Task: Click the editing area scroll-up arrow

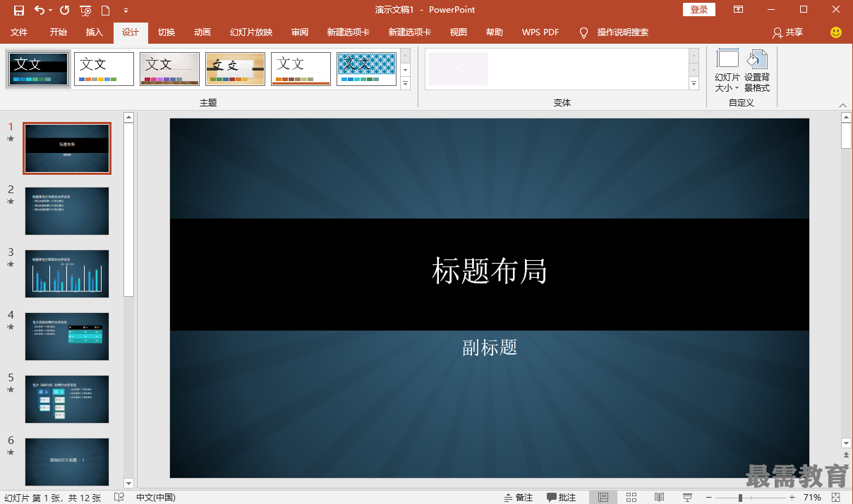Action: [847, 118]
